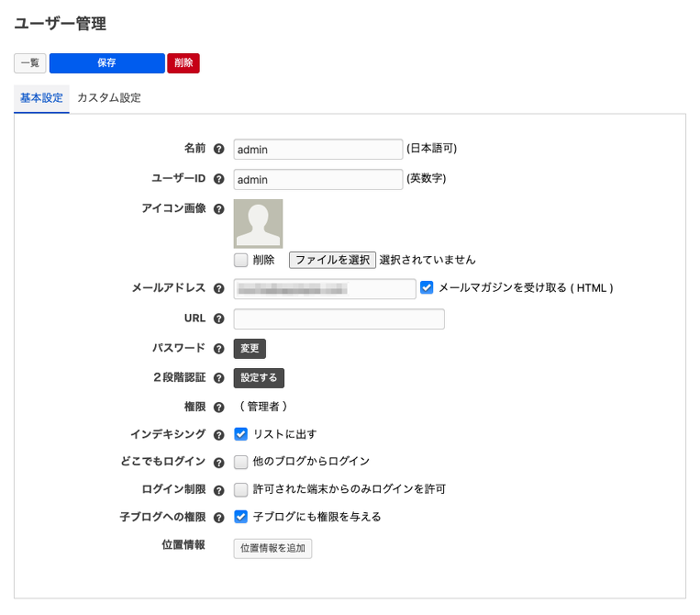700x615 pixels.
Task: Check the アイコン画像 削除 checkbox
Action: (241, 260)
